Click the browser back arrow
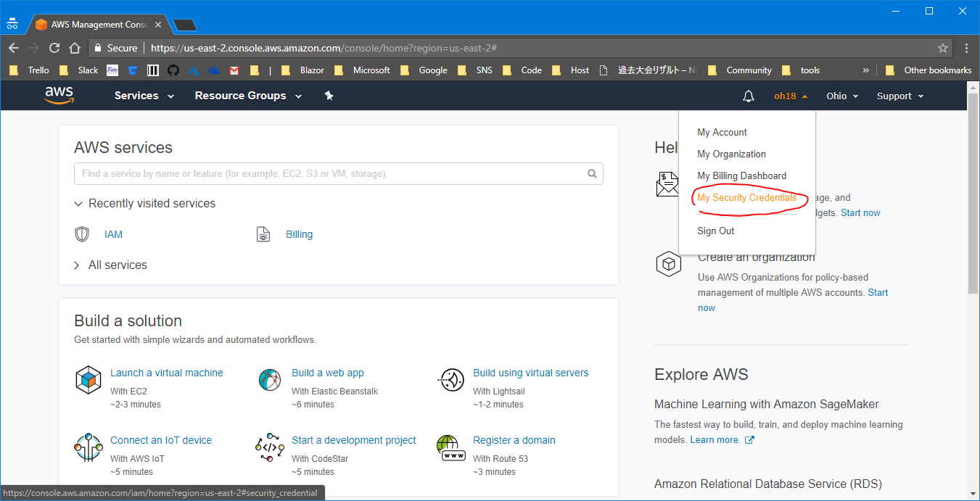Image resolution: width=980 pixels, height=501 pixels. coord(13,48)
